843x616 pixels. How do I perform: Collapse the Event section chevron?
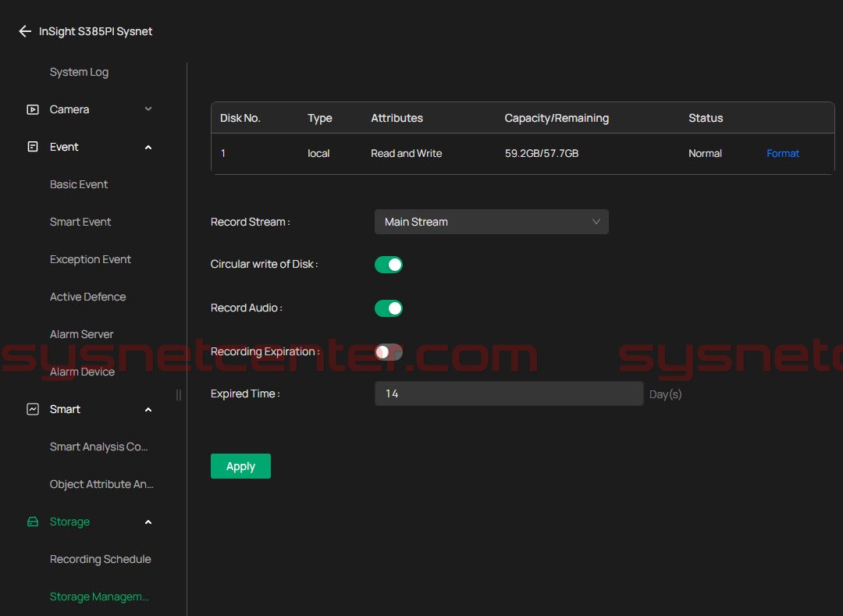pos(148,148)
